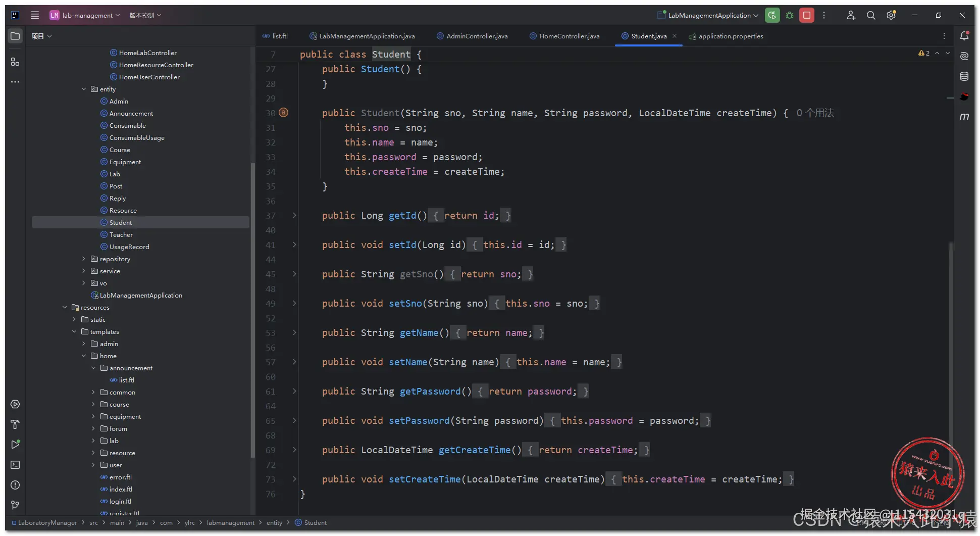Open the Notifications bell icon
The image size is (980, 536).
click(964, 36)
